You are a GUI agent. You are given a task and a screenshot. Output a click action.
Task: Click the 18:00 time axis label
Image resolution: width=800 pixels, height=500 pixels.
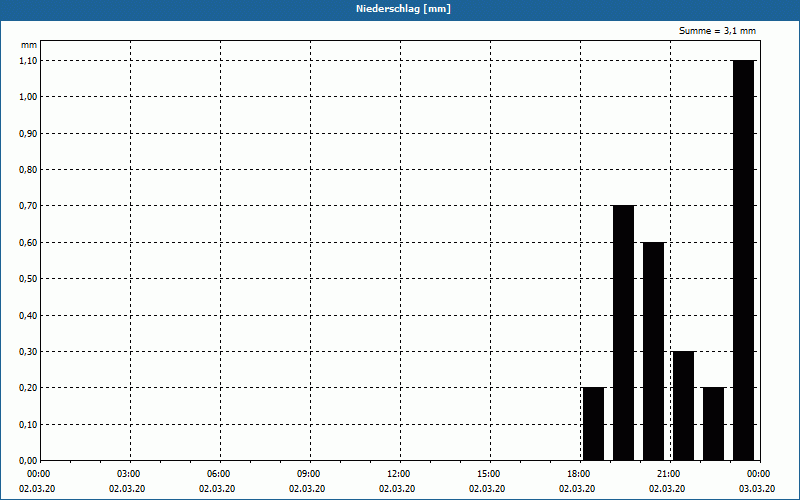tap(581, 474)
